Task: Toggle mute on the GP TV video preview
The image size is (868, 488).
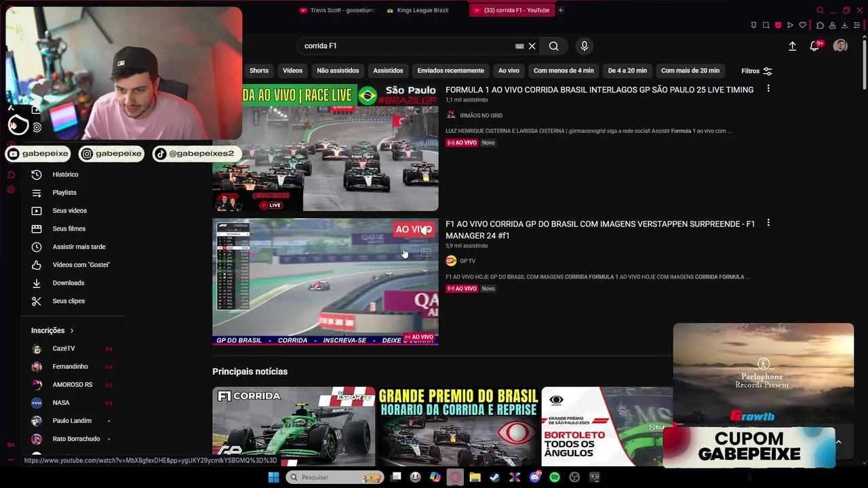Action: pyautogui.click(x=426, y=230)
